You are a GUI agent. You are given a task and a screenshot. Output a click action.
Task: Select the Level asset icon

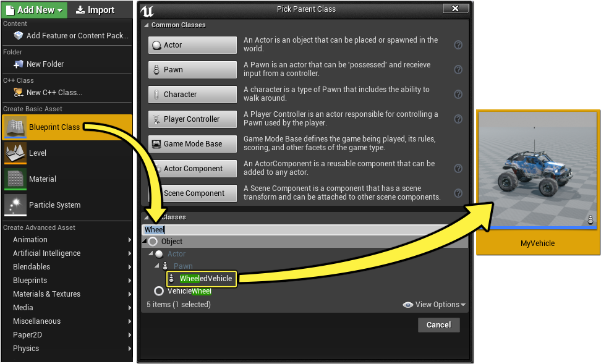pyautogui.click(x=15, y=153)
